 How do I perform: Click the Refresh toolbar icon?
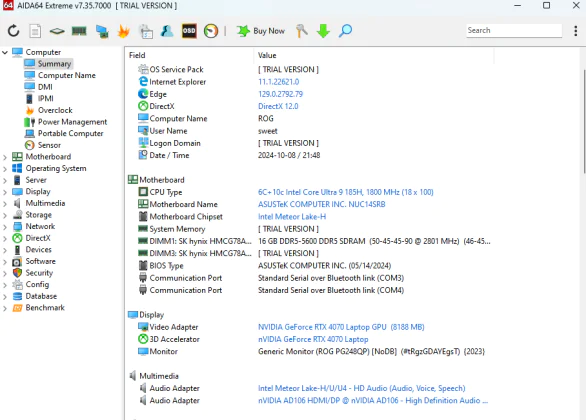pyautogui.click(x=13, y=31)
